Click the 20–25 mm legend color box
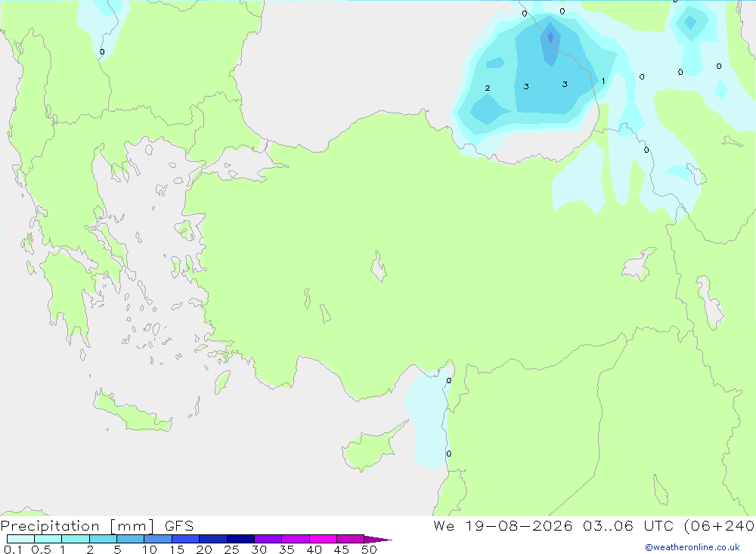Viewport: 756px width, 554px height. 213,539
